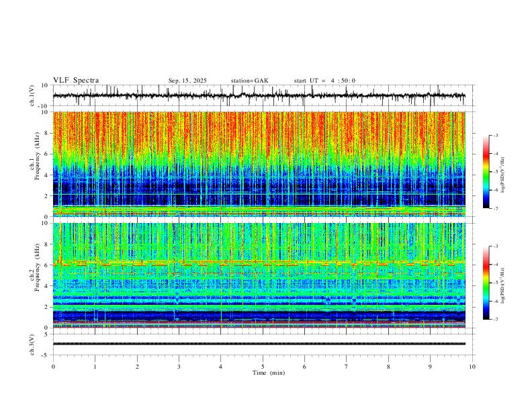Click the ch.1 spectrogram panel

[259, 164]
